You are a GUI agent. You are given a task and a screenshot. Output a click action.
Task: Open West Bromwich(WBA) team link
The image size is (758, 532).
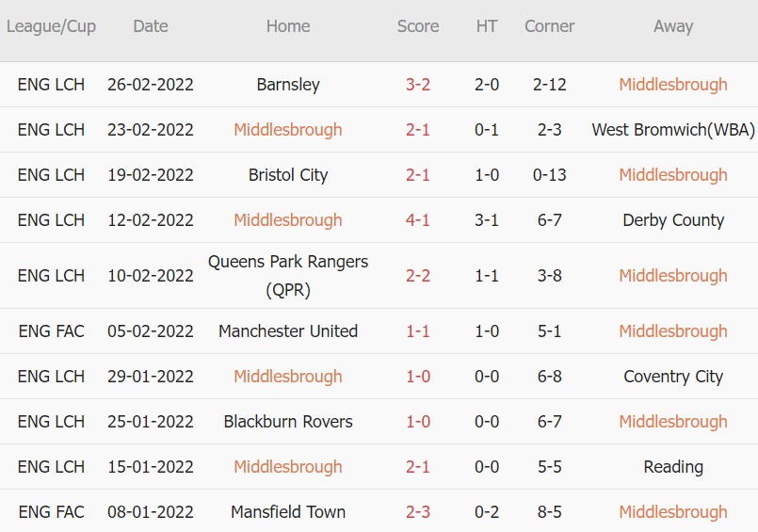[673, 130]
